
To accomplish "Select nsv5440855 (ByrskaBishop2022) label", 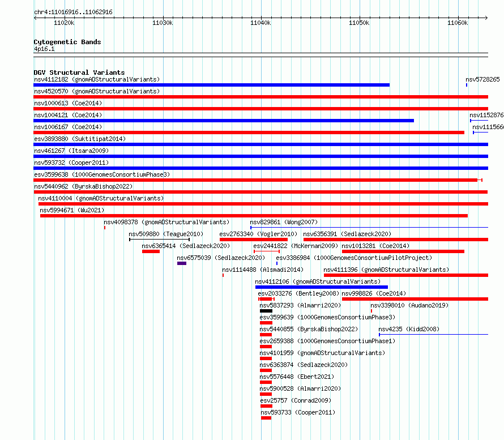I will click(309, 329).
